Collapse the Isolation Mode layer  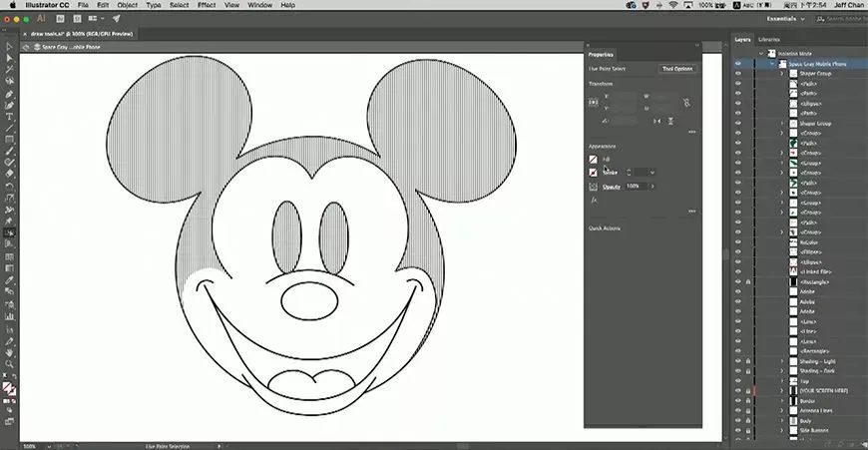tap(761, 54)
